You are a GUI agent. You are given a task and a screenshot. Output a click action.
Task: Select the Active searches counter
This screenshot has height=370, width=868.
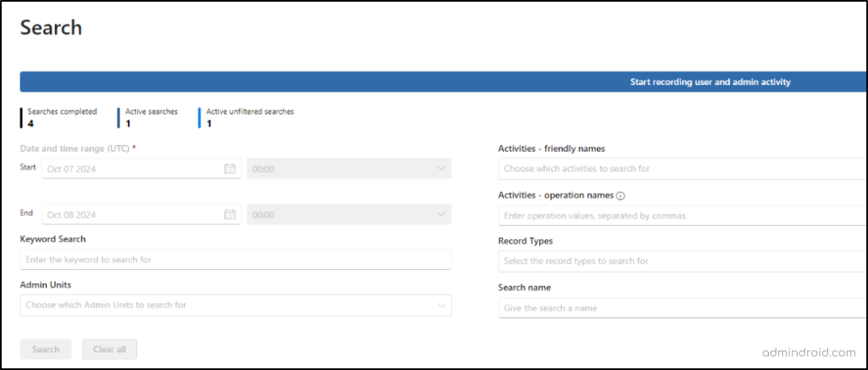[x=151, y=117]
